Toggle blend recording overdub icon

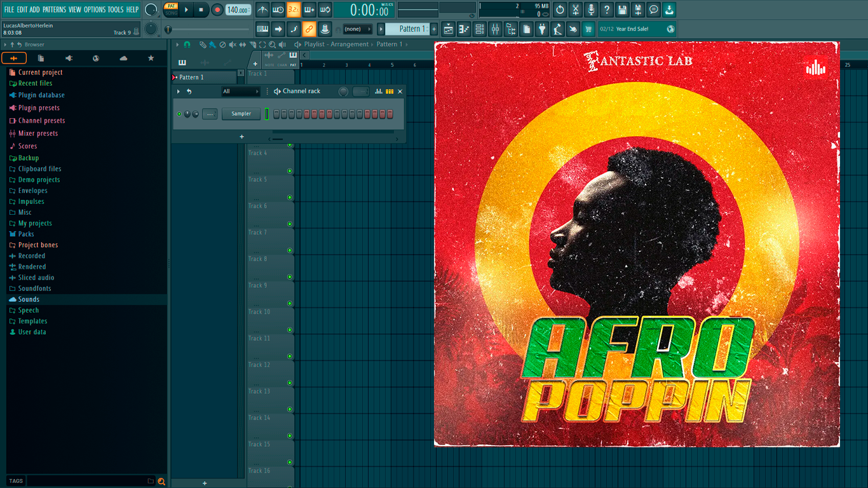309,10
